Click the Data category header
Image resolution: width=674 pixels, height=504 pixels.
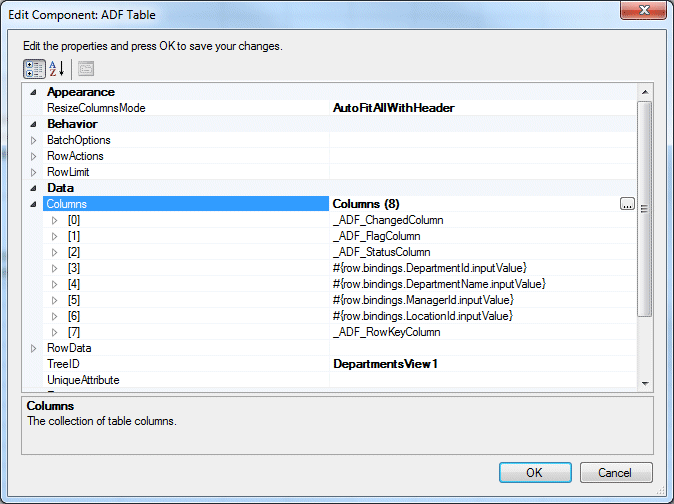[60, 188]
